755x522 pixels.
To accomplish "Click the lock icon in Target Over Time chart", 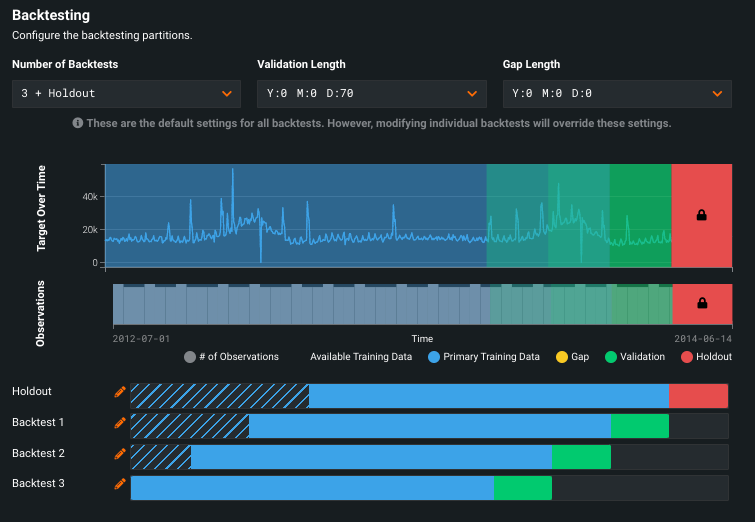I will pos(701,215).
